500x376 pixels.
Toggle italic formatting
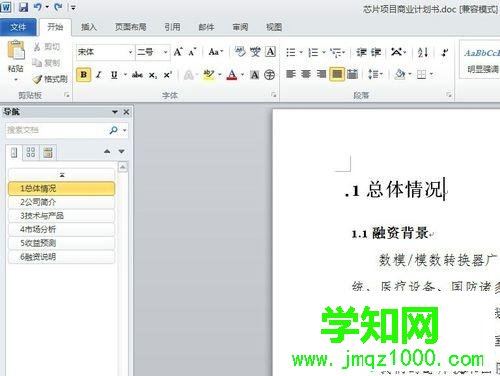coord(99,75)
